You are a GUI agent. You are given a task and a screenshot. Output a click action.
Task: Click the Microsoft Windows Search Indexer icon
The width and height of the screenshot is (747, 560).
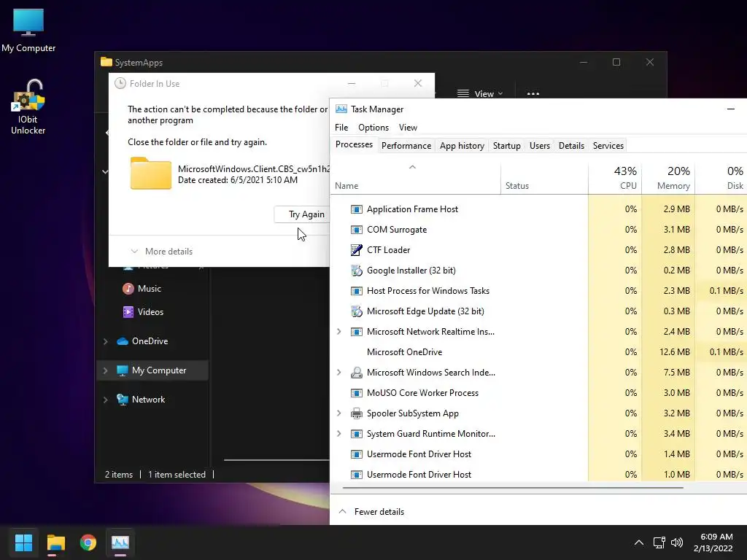click(356, 373)
